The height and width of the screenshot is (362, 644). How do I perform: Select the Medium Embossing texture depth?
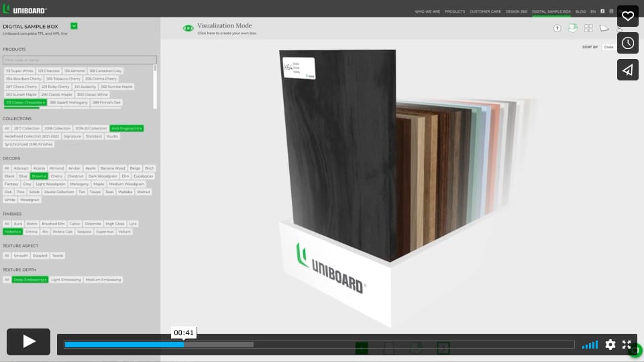tap(103, 280)
